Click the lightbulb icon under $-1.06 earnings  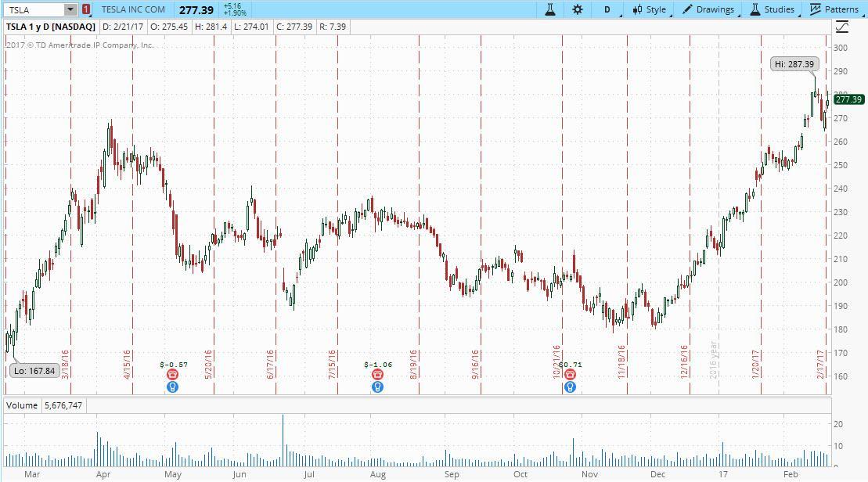tap(377, 387)
